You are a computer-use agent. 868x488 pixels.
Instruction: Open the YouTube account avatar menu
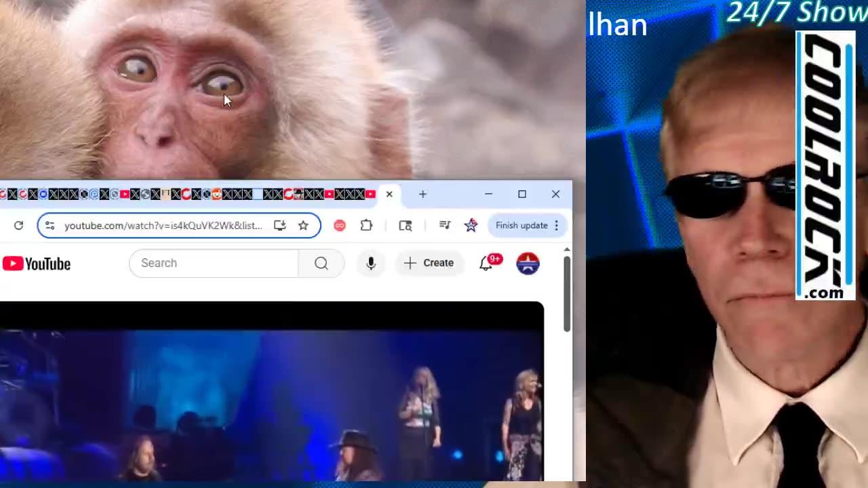(x=528, y=263)
